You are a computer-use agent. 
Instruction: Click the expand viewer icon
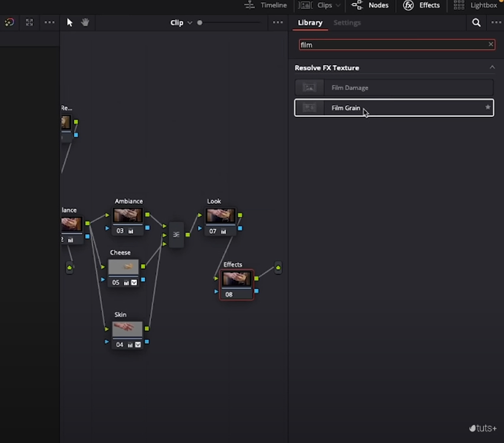coord(29,22)
